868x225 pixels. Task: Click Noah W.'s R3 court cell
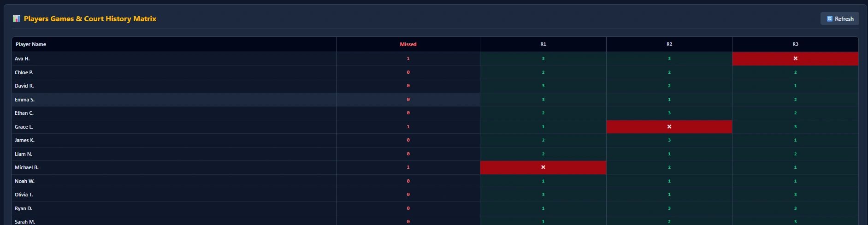pyautogui.click(x=795, y=181)
